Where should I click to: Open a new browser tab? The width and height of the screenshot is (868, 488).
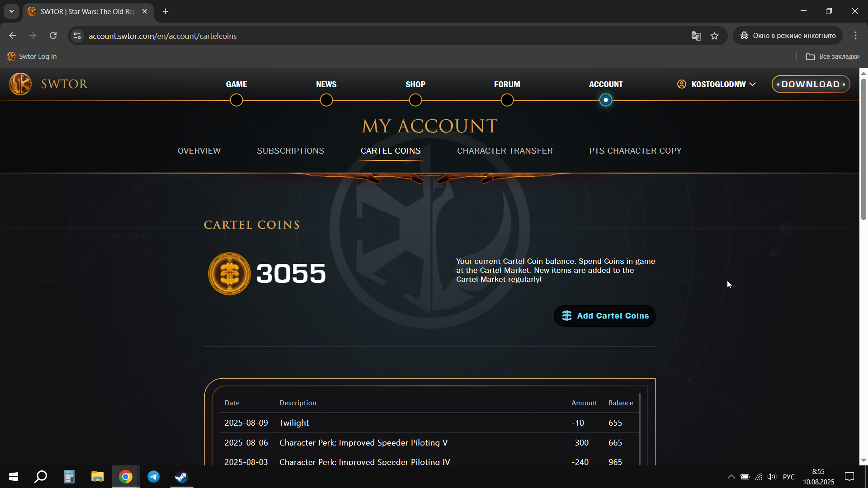coord(165,11)
